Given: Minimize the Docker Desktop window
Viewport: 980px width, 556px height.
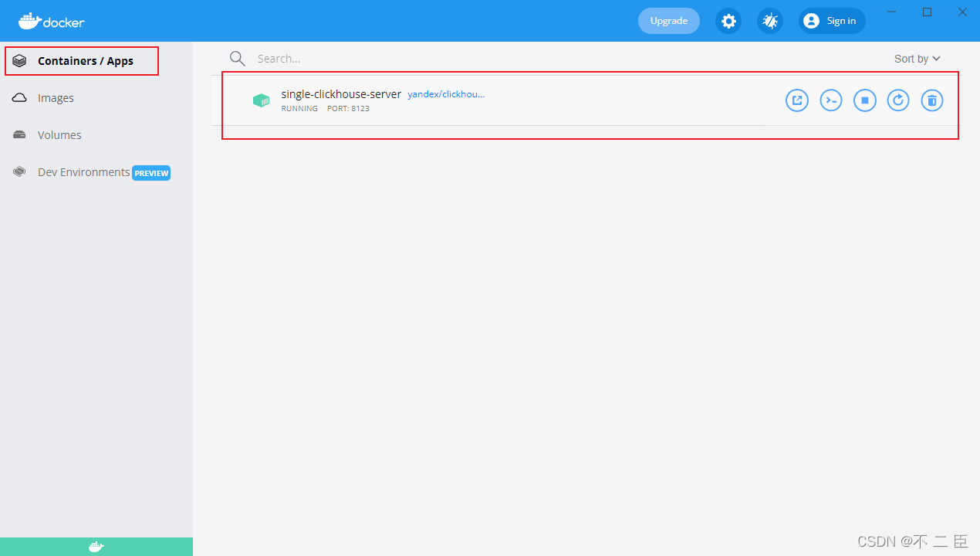Looking at the screenshot, I should click(x=892, y=12).
